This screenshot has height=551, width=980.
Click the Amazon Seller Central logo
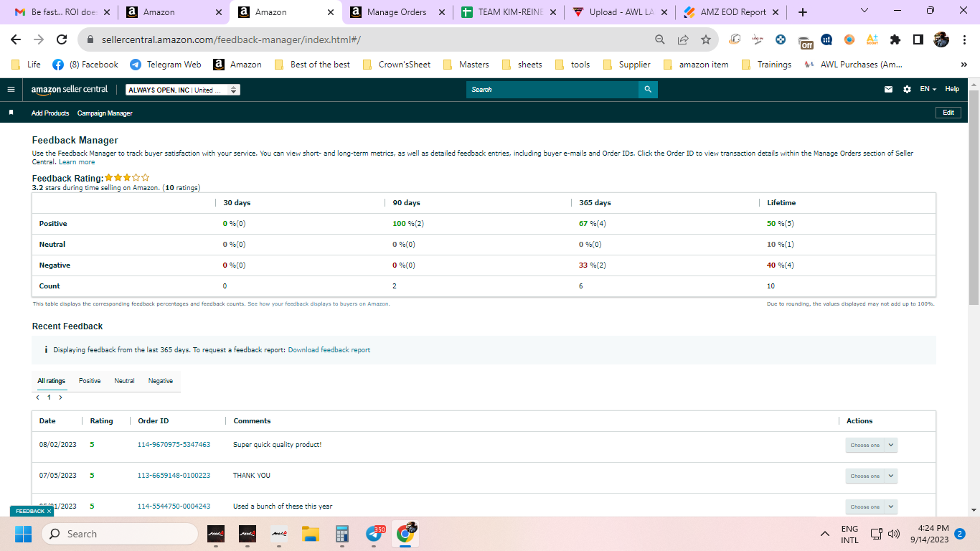[x=70, y=90]
